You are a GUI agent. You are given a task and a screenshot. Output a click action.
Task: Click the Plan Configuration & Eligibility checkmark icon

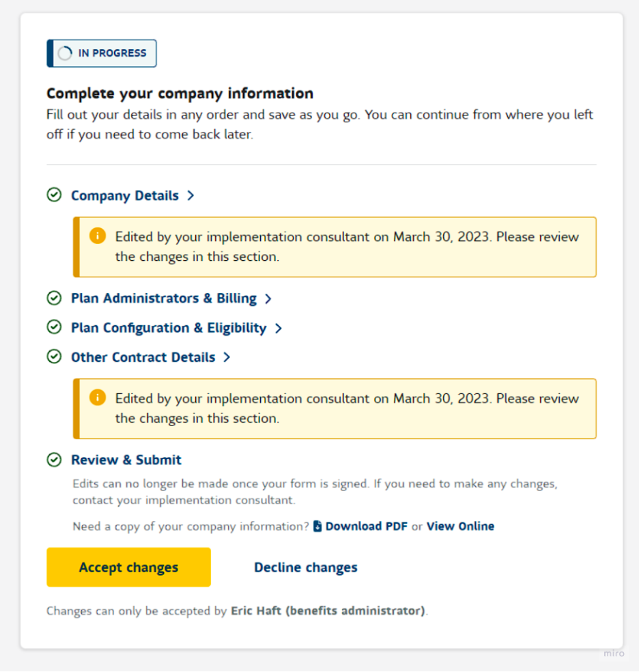(x=54, y=327)
